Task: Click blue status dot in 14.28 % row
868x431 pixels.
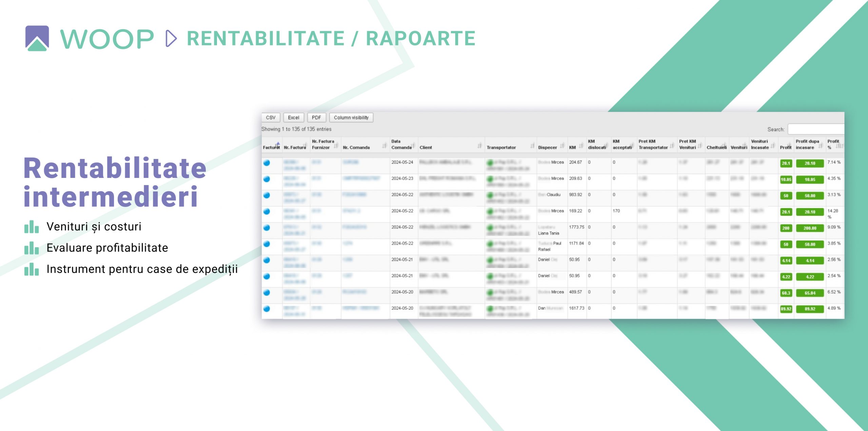Action: pyautogui.click(x=267, y=211)
